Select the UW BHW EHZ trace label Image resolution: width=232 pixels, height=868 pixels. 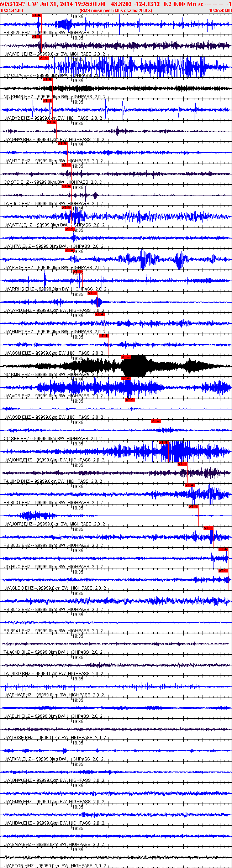point(54,695)
